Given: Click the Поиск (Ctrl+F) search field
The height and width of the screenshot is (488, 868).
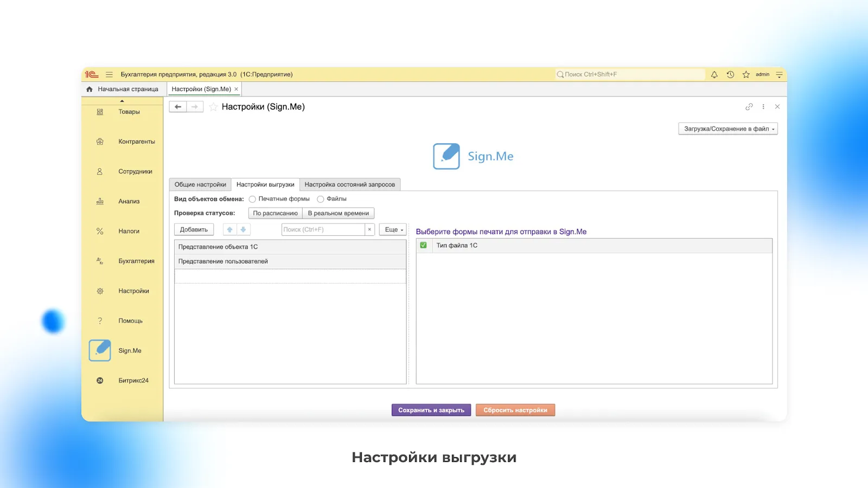Looking at the screenshot, I should (x=323, y=230).
